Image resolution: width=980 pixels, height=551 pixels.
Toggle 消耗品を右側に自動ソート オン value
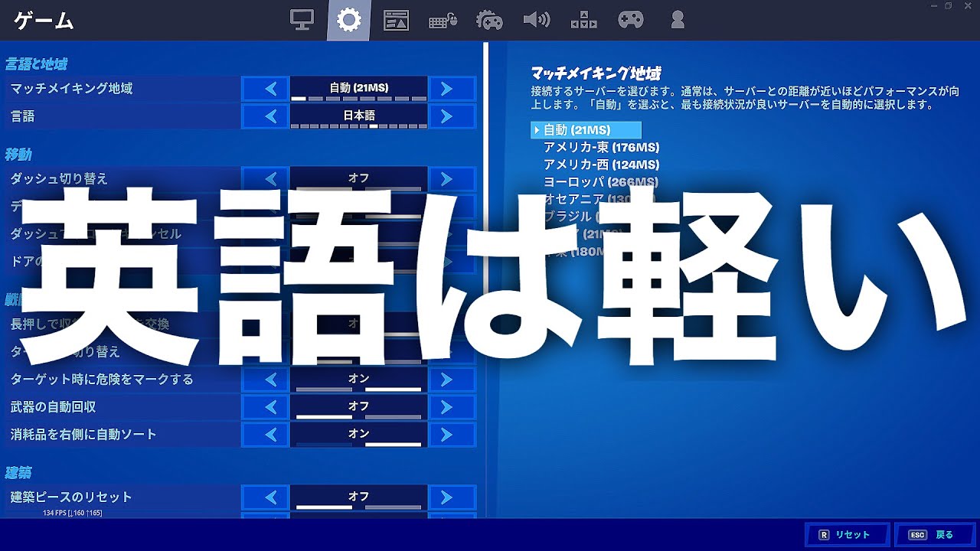click(x=359, y=435)
